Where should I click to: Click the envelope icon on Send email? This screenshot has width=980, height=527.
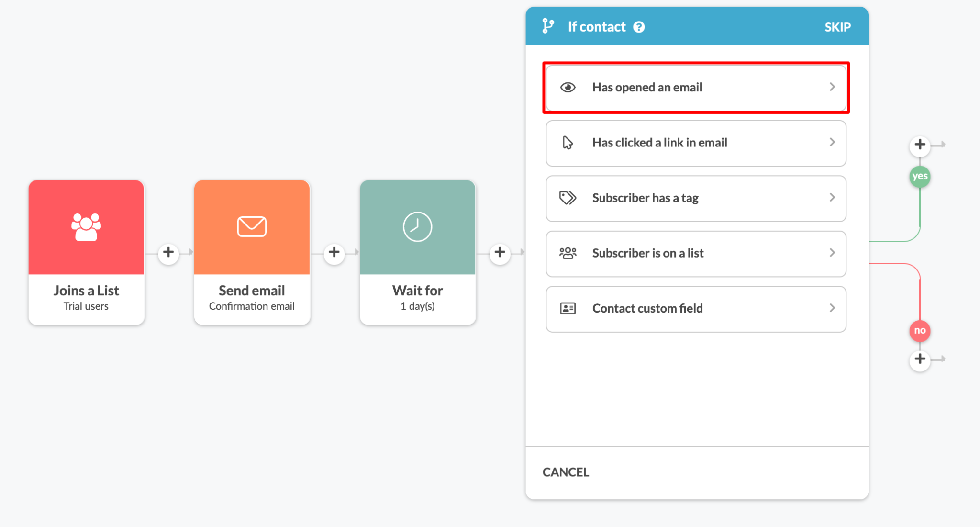coord(252,226)
